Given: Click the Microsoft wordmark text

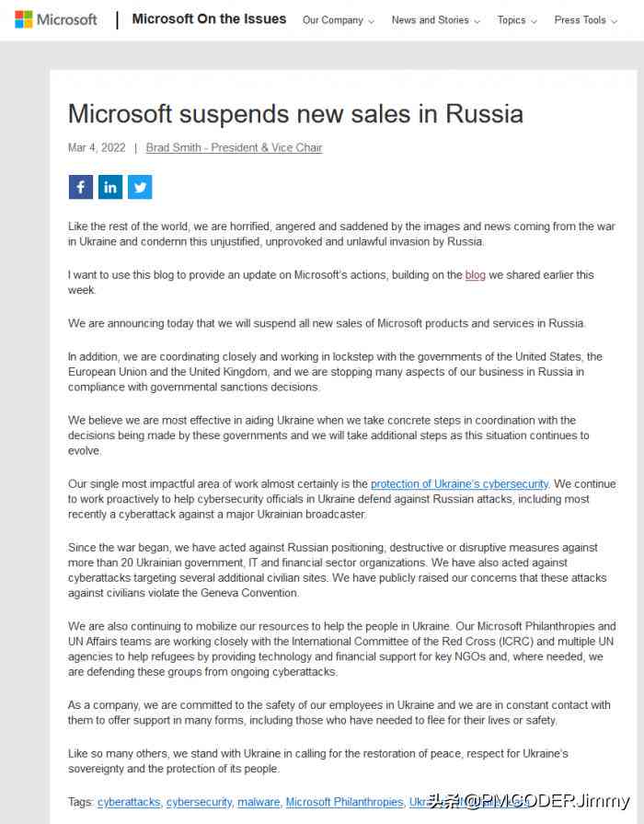Looking at the screenshot, I should [67, 20].
